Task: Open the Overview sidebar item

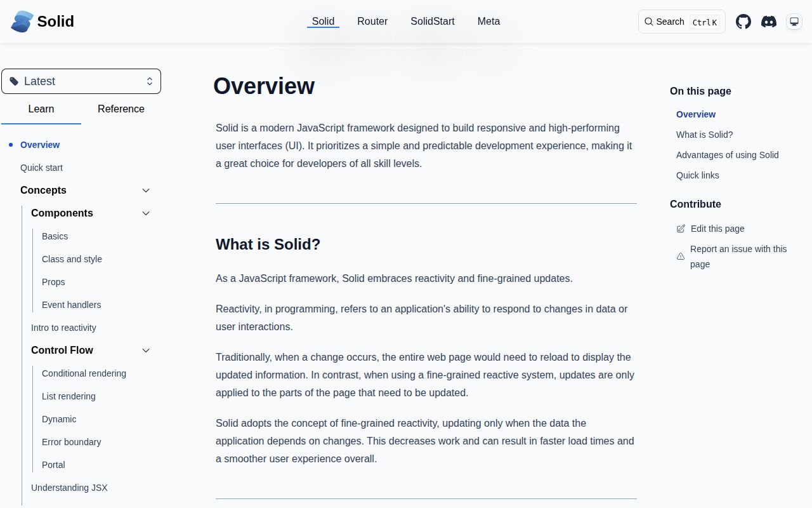Action: pos(40,145)
